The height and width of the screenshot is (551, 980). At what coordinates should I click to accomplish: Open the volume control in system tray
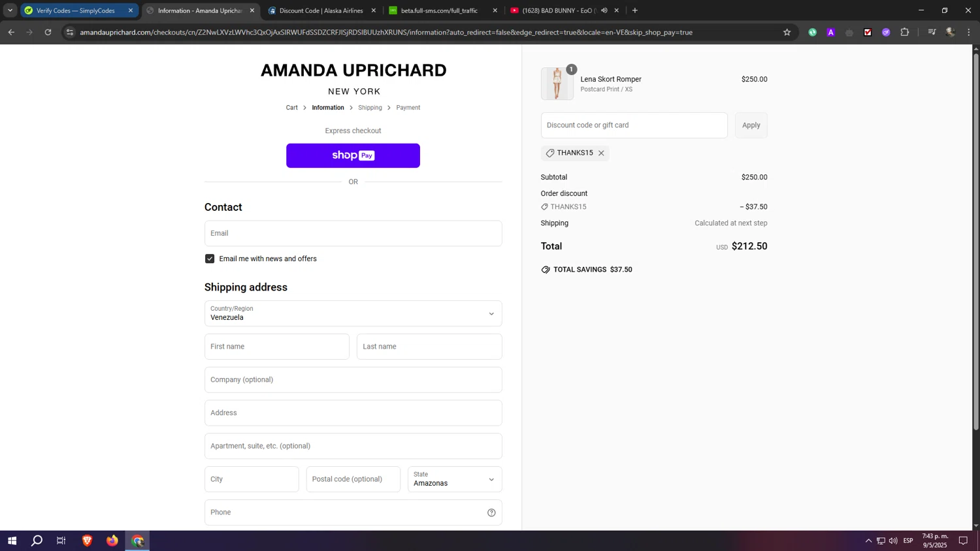coord(893,541)
